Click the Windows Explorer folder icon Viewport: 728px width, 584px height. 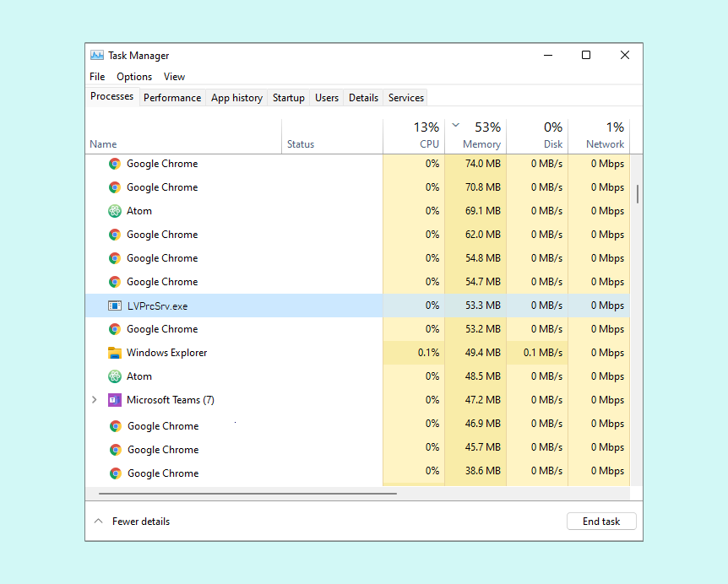(115, 353)
